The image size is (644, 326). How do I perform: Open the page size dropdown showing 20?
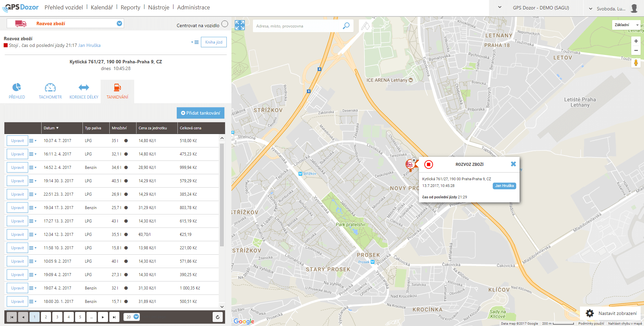(x=132, y=317)
